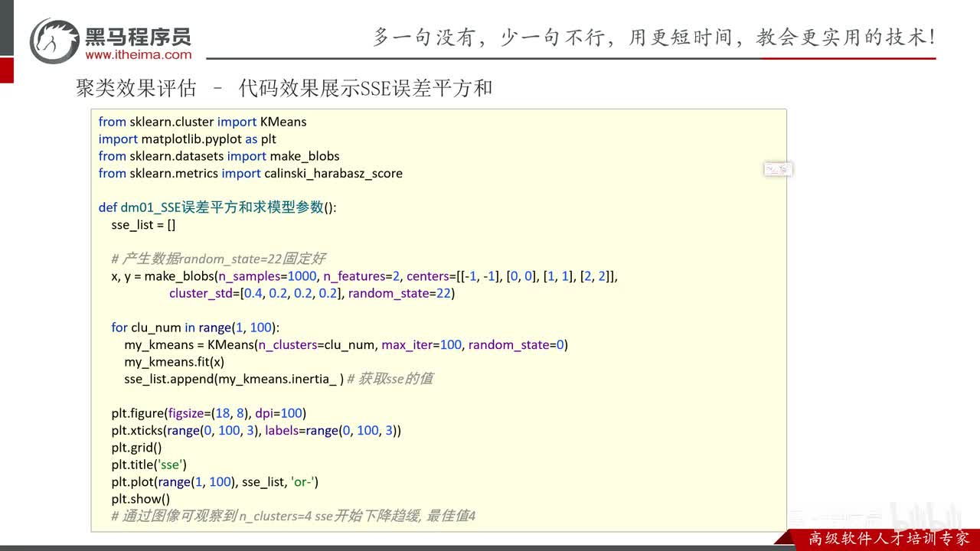This screenshot has height=551, width=980.
Task: Click the line 'my_kmeans.fit(x)'
Action: 175,362
